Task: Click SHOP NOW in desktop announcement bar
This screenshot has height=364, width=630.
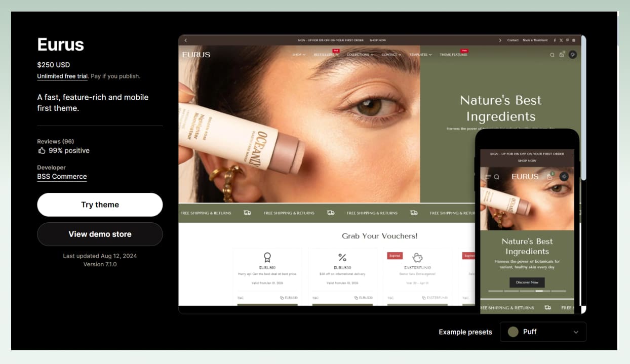Action: (378, 40)
